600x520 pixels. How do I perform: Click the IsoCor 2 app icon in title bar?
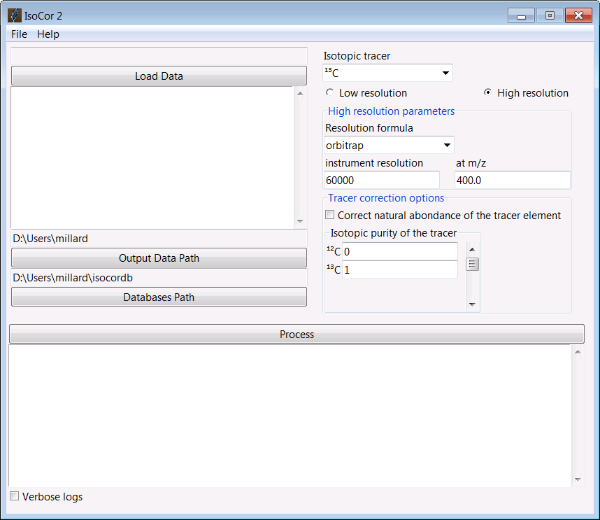click(15, 15)
